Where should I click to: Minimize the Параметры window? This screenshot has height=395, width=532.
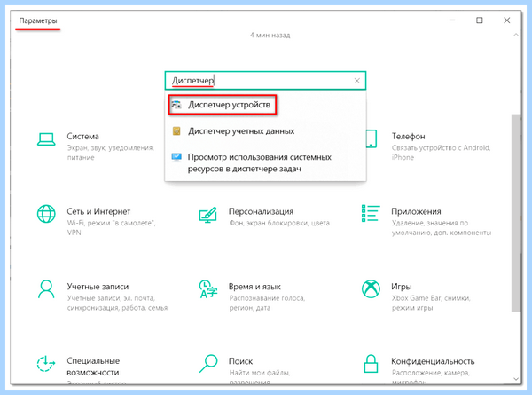(x=452, y=20)
